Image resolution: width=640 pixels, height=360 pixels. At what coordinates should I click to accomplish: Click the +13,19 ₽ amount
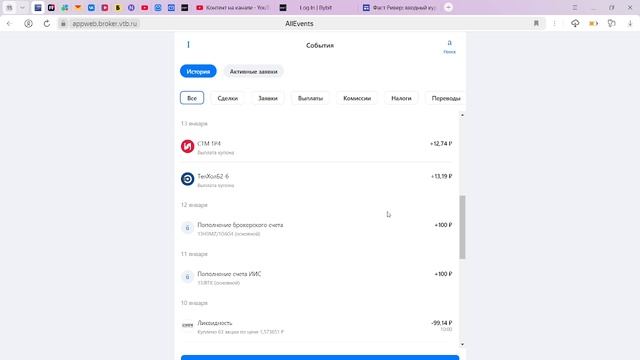[x=441, y=176]
